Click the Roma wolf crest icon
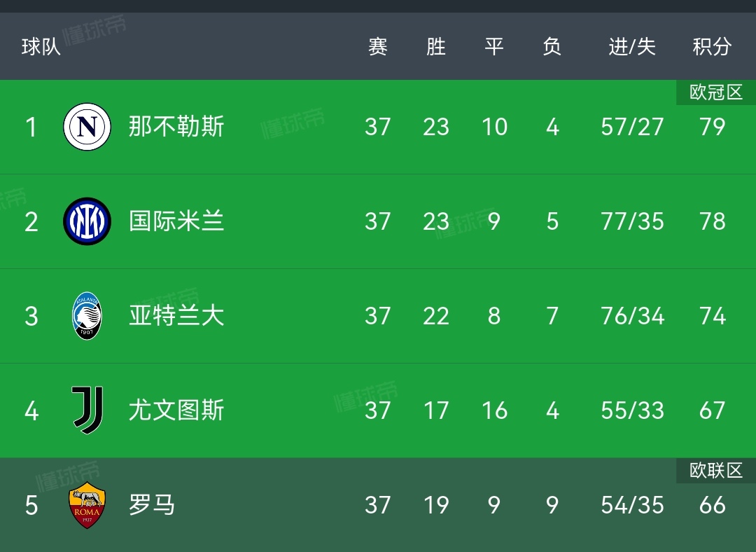This screenshot has width=756, height=552. 87,505
